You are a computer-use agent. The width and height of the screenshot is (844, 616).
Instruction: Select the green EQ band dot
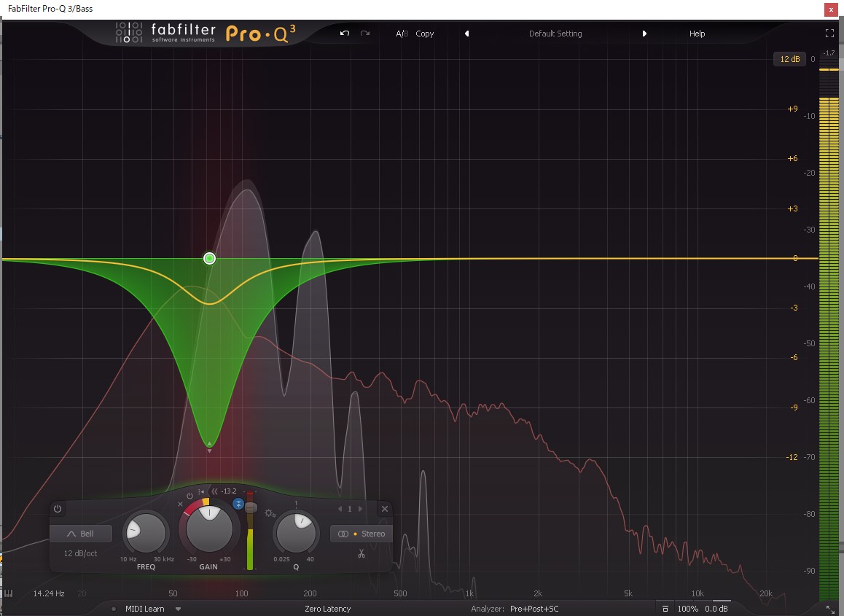tap(209, 259)
